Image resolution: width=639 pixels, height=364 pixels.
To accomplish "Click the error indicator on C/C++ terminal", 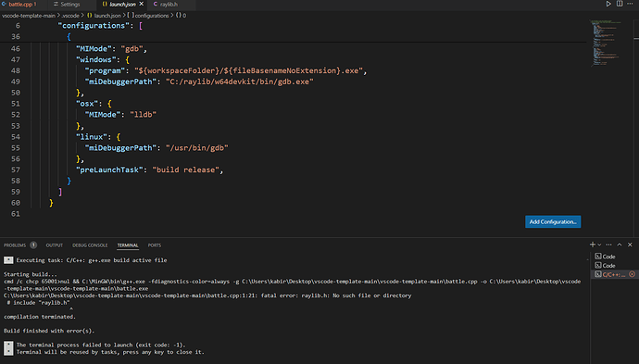I will [633, 274].
